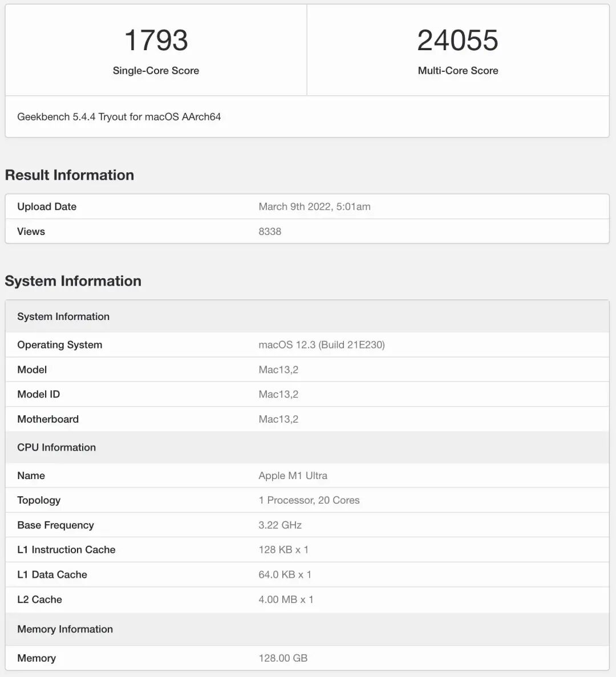Click the Topology label
Image resolution: width=616 pixels, height=677 pixels.
[x=39, y=500]
